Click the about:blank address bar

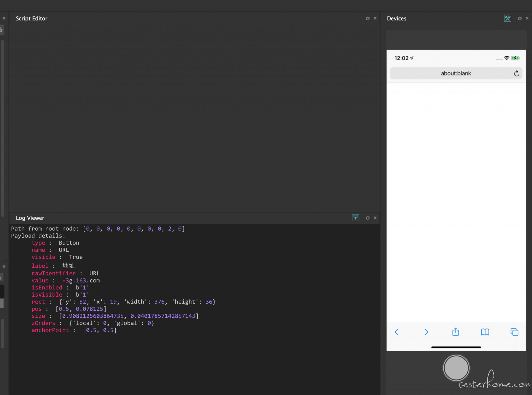point(456,73)
